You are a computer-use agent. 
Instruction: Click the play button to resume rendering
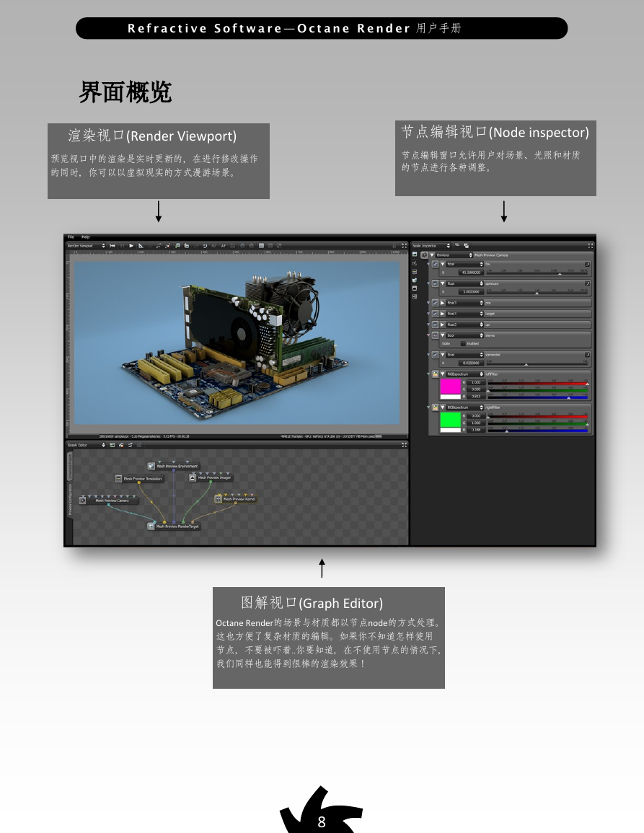point(131,245)
